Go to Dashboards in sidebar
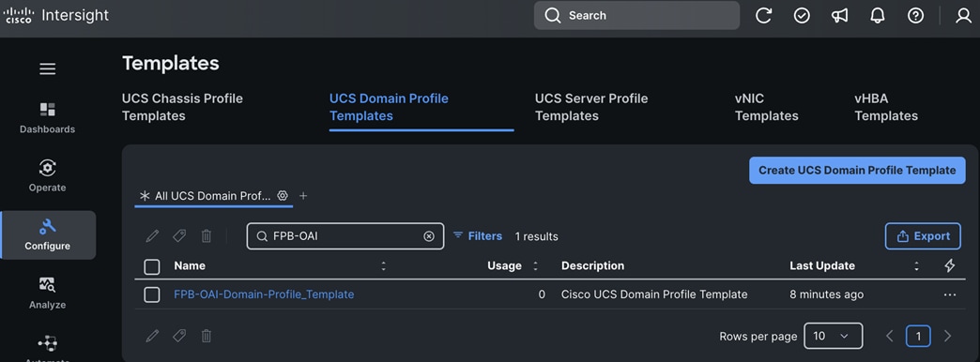980x362 pixels. [48, 118]
